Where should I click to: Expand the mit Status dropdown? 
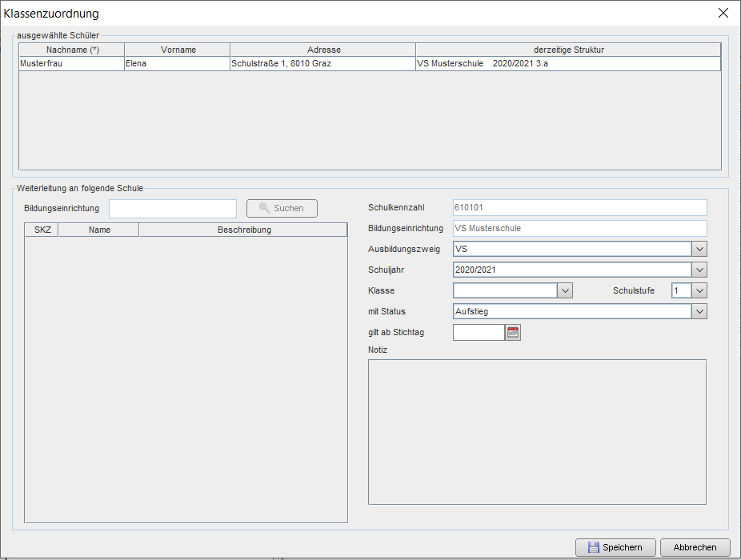coord(699,311)
